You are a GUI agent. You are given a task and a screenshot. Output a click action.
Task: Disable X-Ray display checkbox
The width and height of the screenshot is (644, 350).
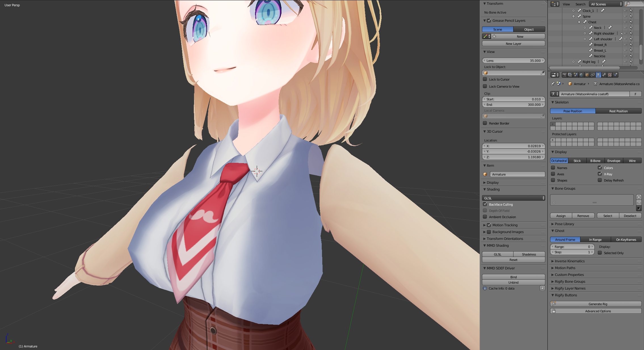(x=600, y=174)
